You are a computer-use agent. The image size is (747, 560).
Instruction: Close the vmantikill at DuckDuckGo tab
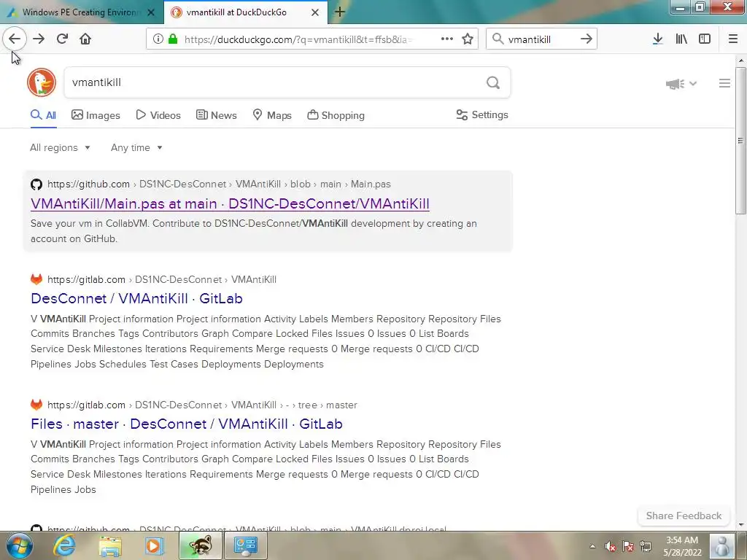point(315,13)
